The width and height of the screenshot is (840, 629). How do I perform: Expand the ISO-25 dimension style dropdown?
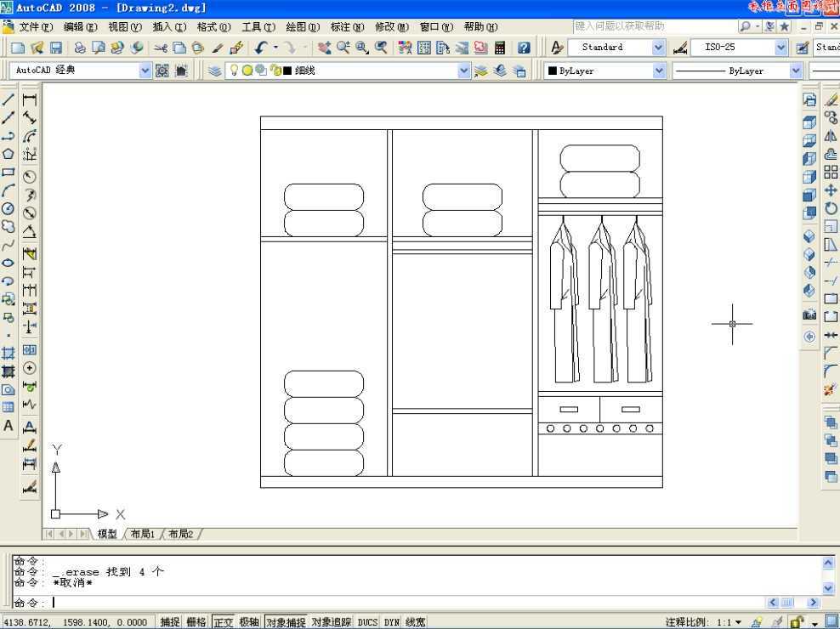[x=781, y=48]
